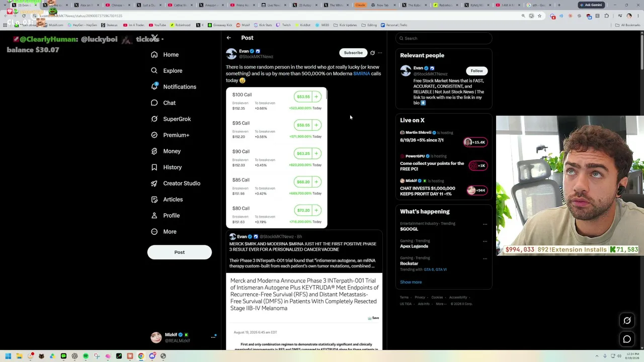Click the X search input field

point(443,38)
